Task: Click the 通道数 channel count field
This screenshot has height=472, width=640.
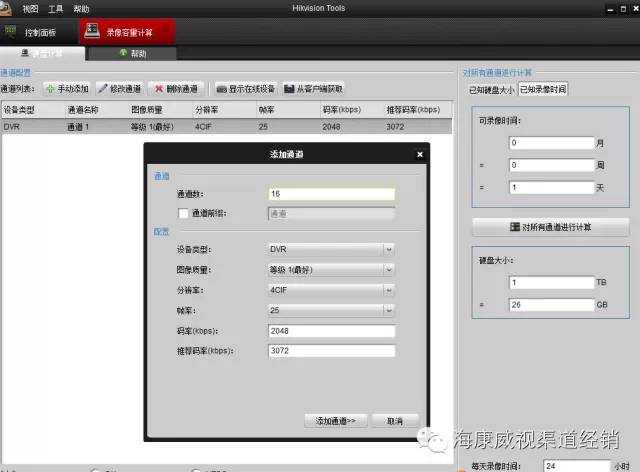Action: pos(331,194)
